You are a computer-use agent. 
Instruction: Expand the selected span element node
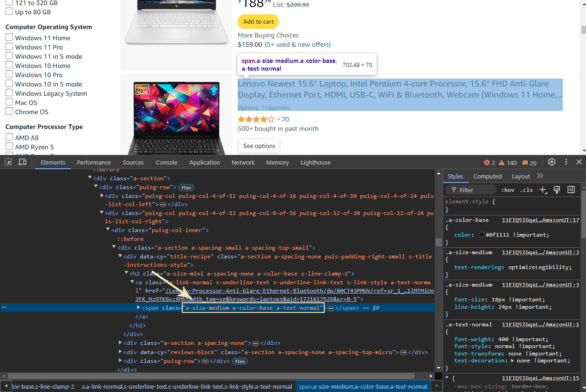click(x=138, y=308)
